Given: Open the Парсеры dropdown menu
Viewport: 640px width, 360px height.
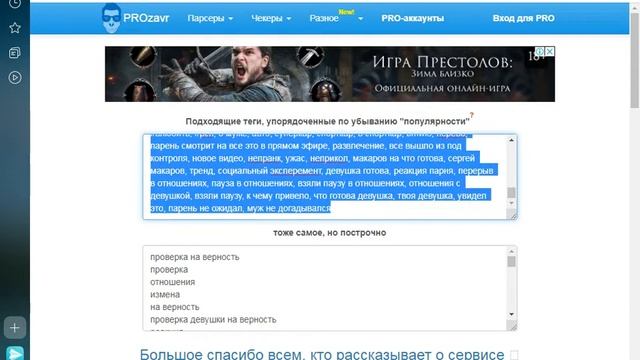Looking at the screenshot, I should click(210, 18).
